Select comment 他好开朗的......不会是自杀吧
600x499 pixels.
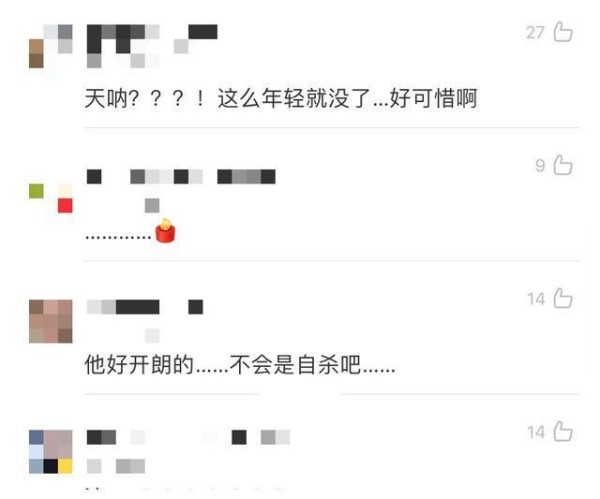point(240,365)
